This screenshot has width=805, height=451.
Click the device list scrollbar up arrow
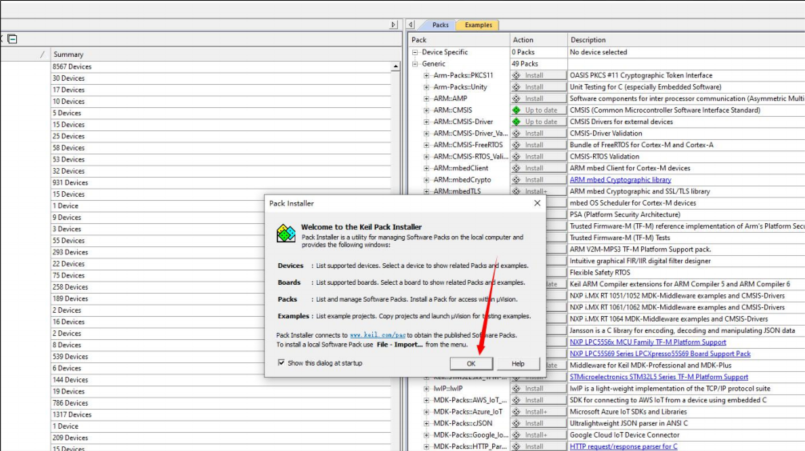pos(395,67)
